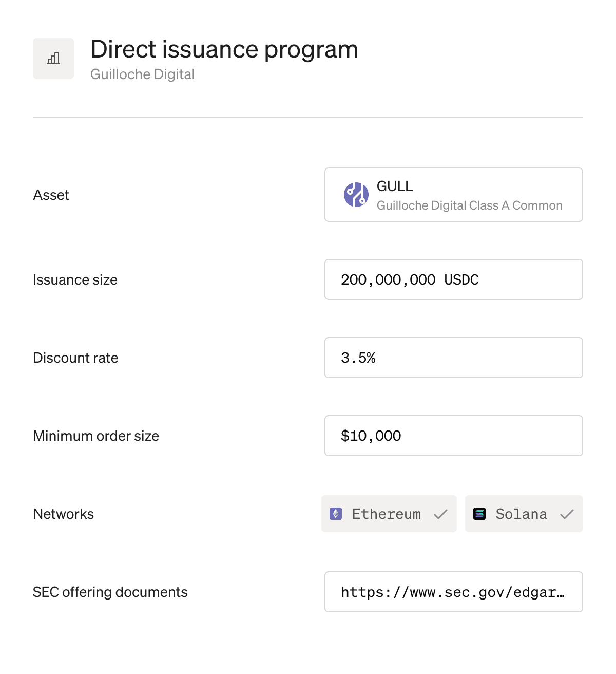Toggle the Ethereum network chip
This screenshot has height=674, width=616.
[x=389, y=514]
